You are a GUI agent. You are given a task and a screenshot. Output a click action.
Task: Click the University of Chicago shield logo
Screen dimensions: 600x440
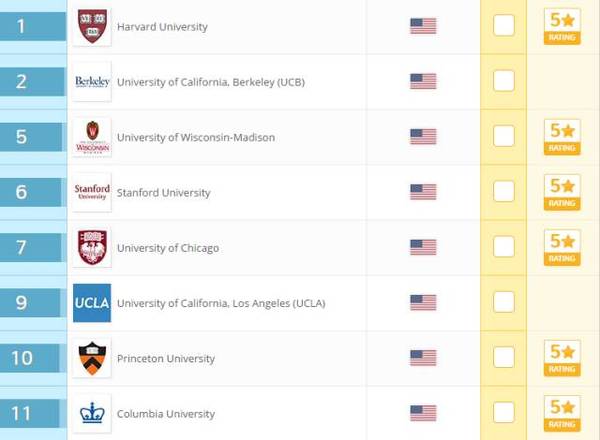coord(92,247)
